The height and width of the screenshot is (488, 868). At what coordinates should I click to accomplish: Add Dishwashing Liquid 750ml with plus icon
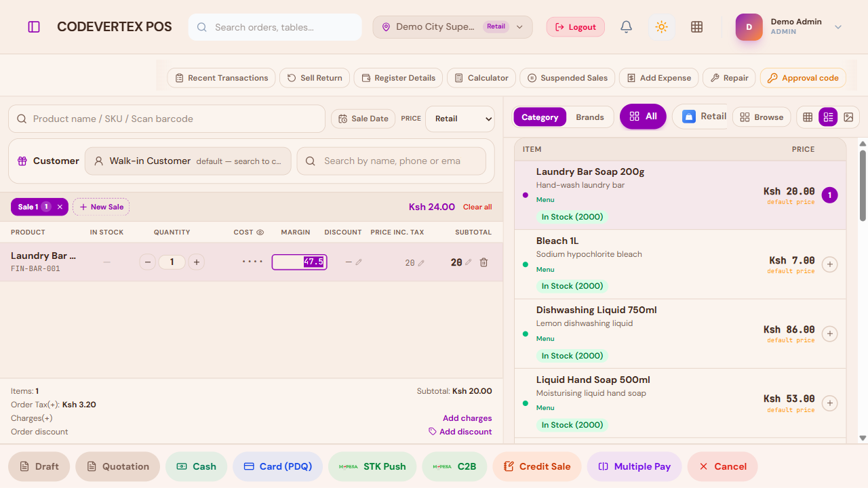click(829, 333)
